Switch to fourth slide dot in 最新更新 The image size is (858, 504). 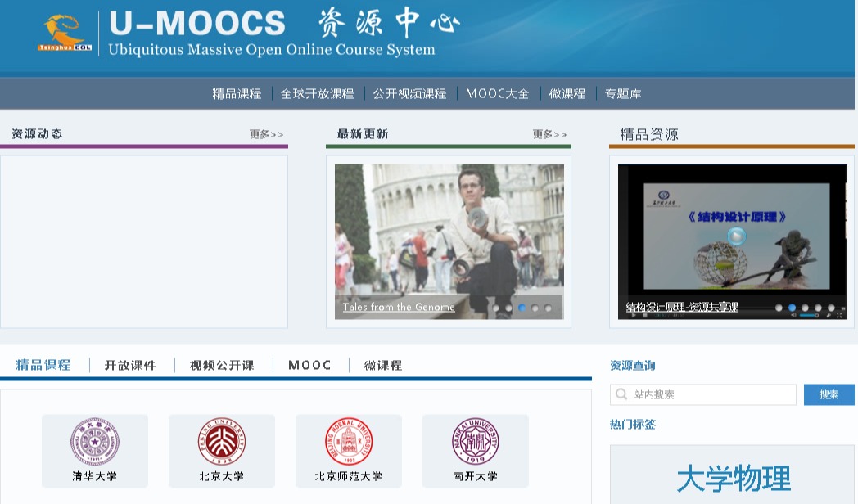535,308
